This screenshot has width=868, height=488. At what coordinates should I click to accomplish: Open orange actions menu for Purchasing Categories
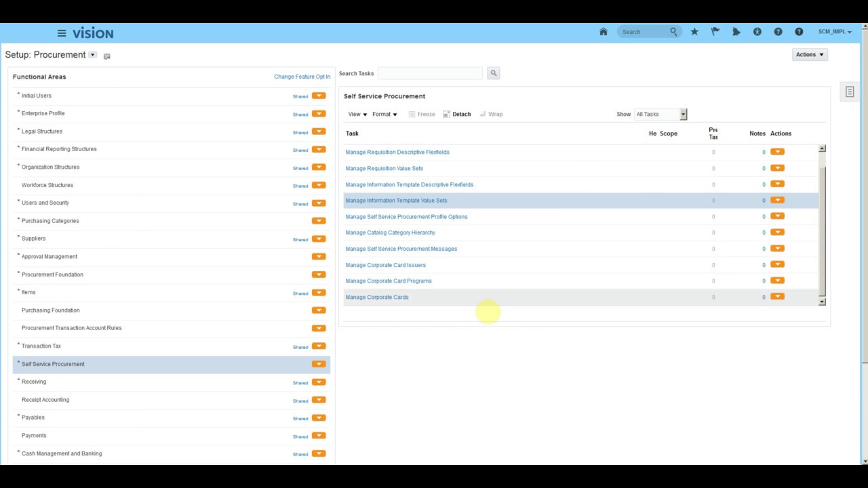319,221
